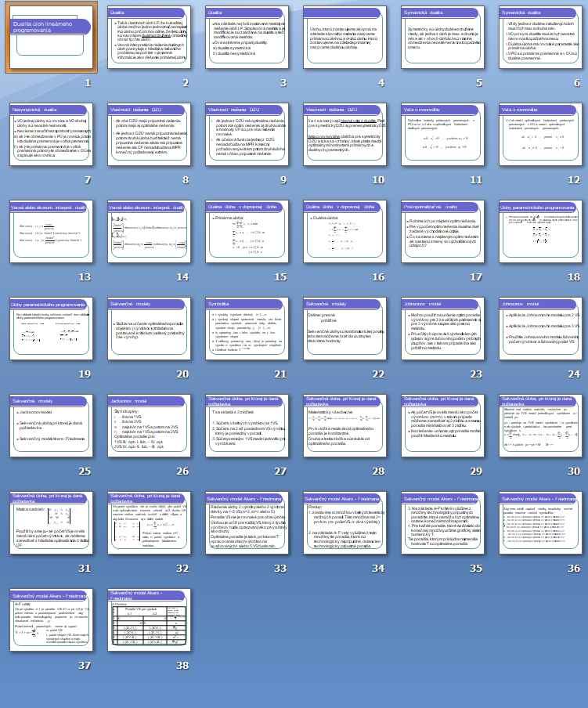Select slide 25 'Sekvenčné modely' list thumbnail
The image size is (588, 708).
tap(50, 425)
